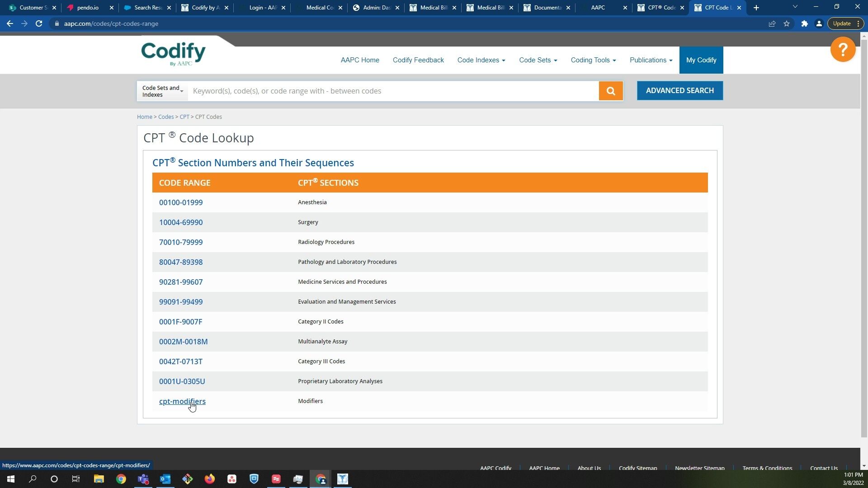Open Firefox from the taskbar
Image resolution: width=868 pixels, height=488 pixels.
[209, 479]
